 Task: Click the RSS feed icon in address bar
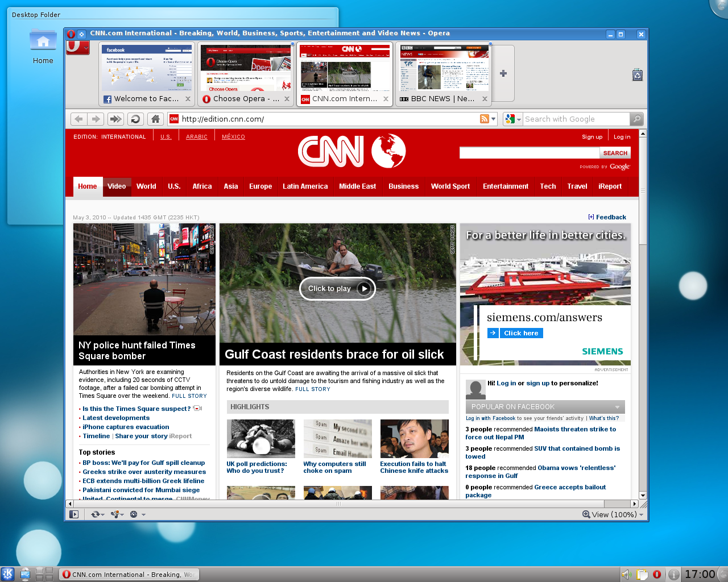485,119
